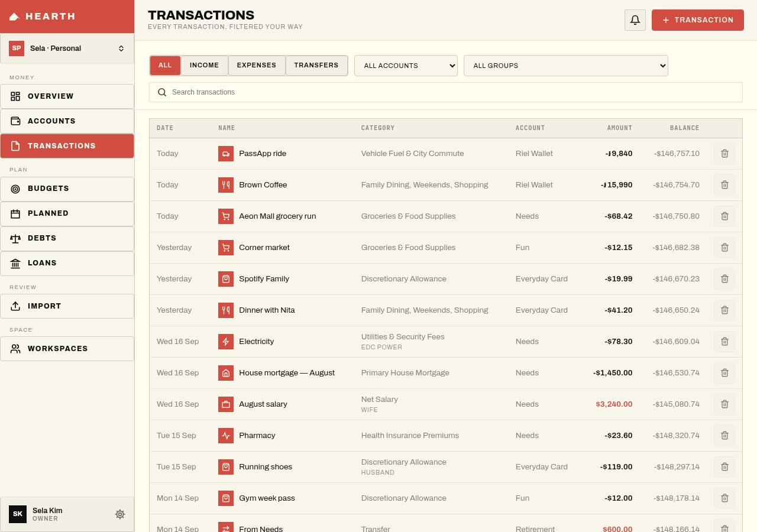Open Debts in the sidebar

coord(67,239)
